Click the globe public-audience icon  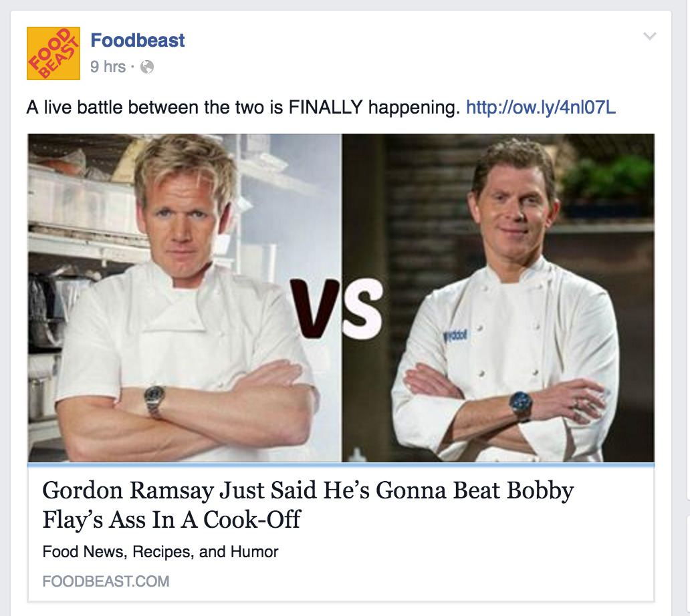click(147, 67)
